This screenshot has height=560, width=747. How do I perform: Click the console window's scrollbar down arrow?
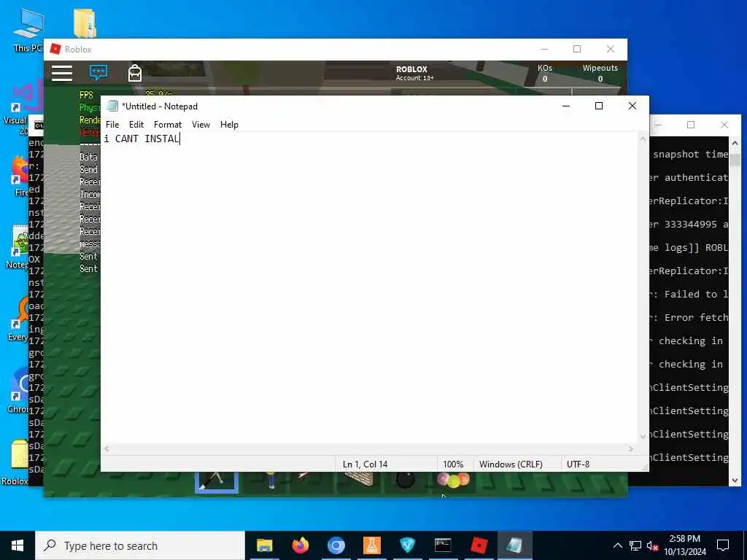click(x=734, y=481)
